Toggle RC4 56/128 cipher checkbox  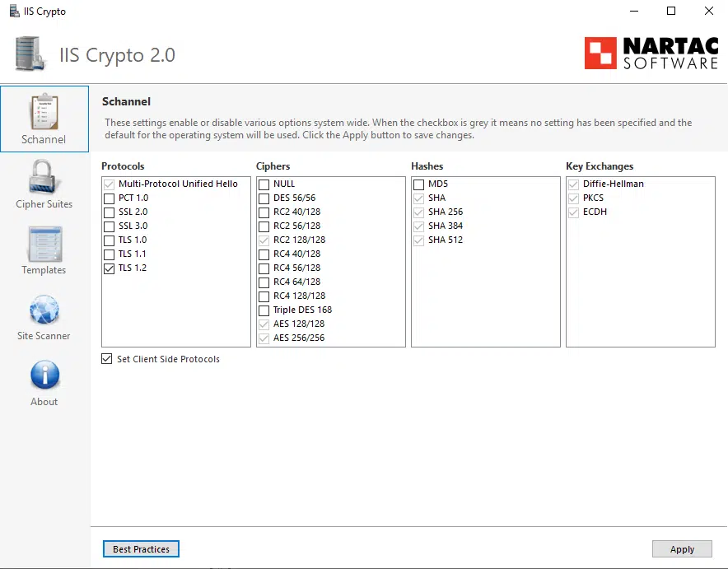point(264,268)
